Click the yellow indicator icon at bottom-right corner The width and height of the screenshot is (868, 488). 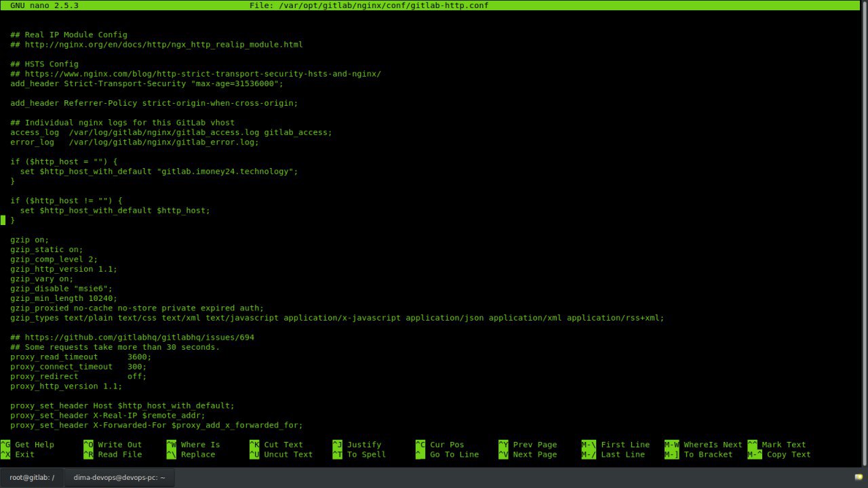click(x=859, y=477)
